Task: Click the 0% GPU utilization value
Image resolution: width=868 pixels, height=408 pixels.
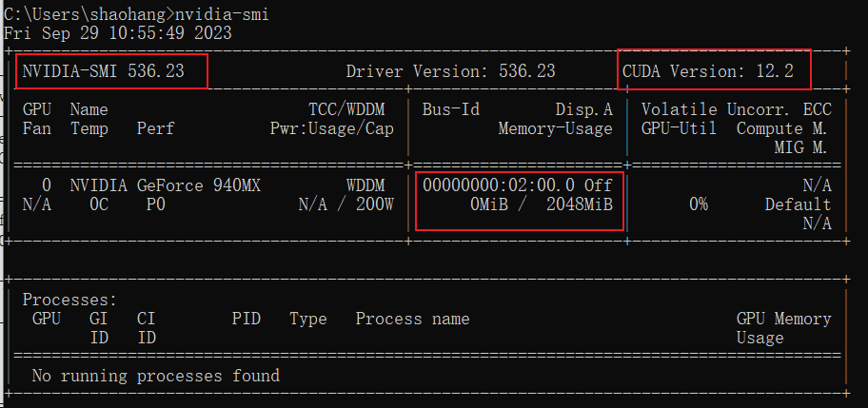Action: [698, 204]
